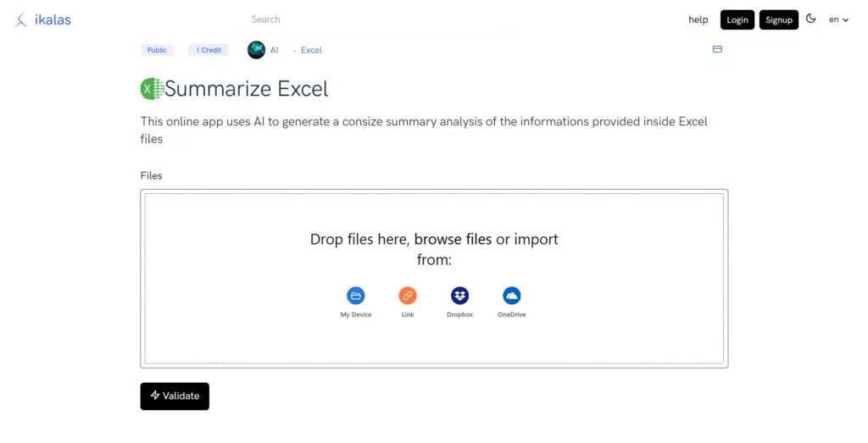Click the browse files link

coord(453,240)
